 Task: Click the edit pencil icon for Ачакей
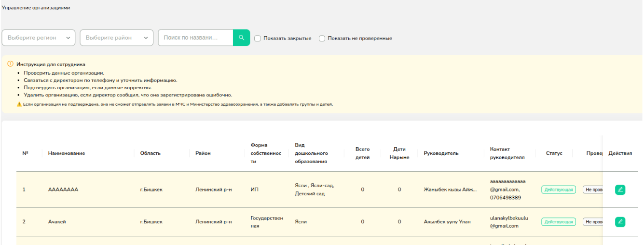[x=620, y=222]
